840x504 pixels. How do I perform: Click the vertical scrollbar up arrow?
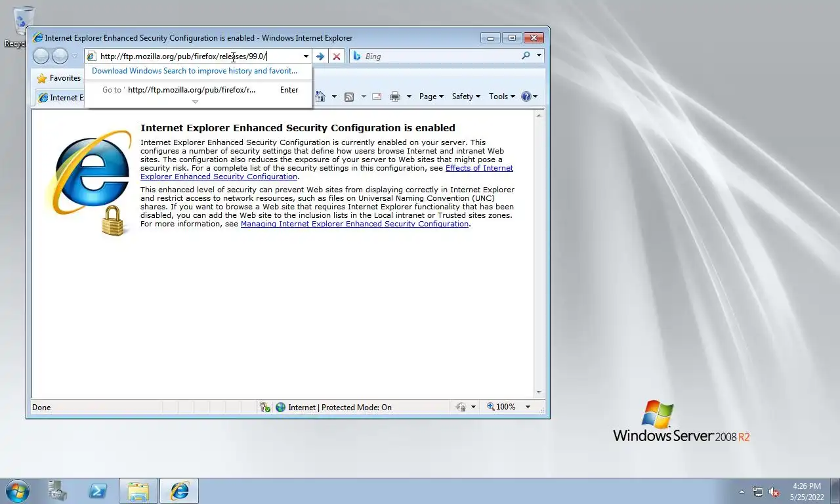pos(539,115)
